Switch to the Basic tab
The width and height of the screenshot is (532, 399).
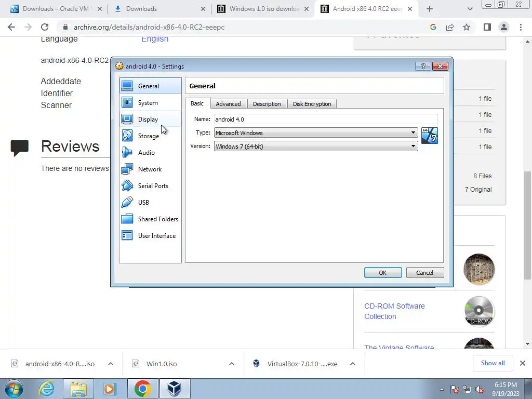197,103
